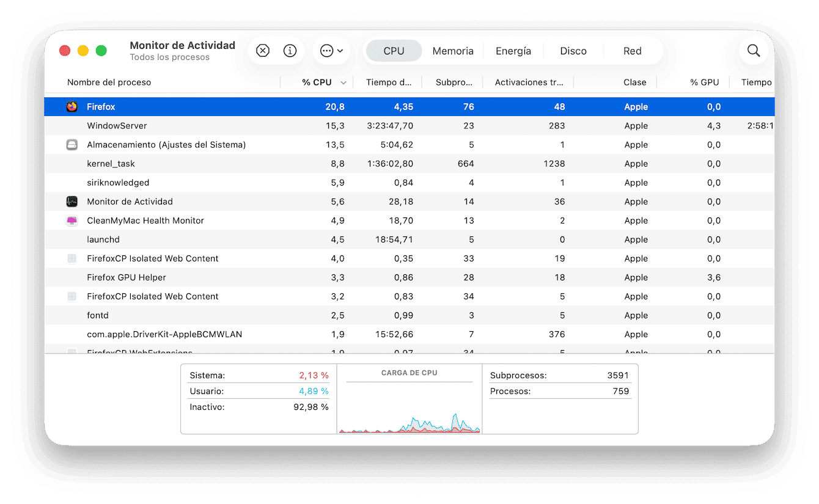This screenshot has height=504, width=819.
Task: Click the yellow minimize window button
Action: pos(83,51)
